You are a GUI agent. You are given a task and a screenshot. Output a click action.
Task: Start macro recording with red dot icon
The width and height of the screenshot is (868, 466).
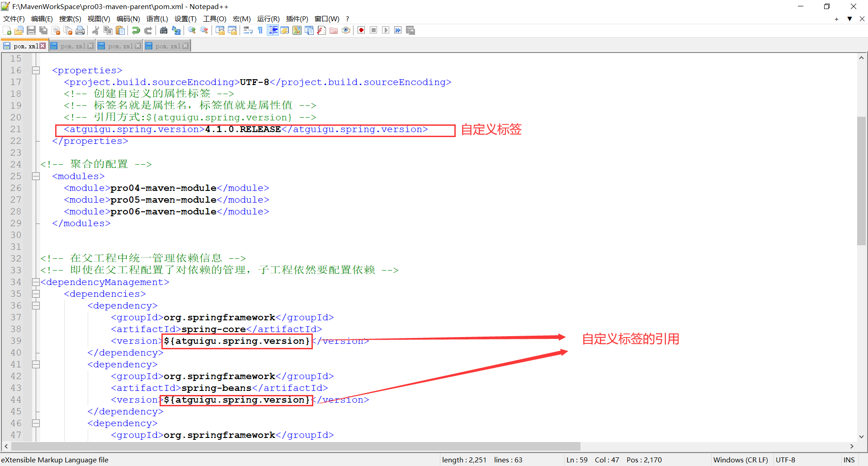(361, 30)
